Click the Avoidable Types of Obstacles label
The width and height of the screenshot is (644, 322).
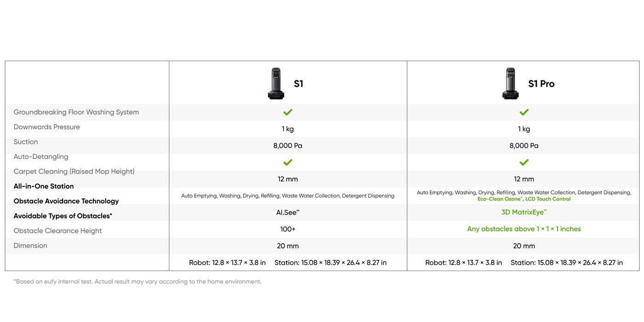[x=63, y=216]
